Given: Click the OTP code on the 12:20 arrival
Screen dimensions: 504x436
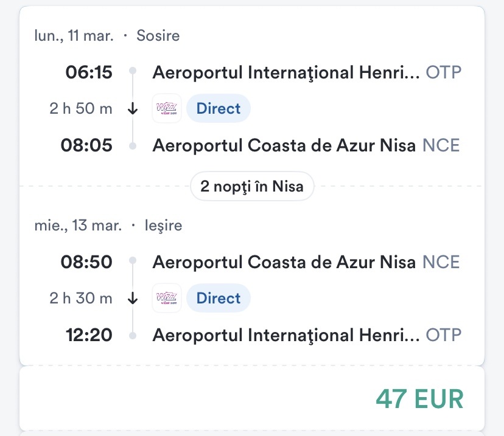Looking at the screenshot, I should [x=444, y=335].
